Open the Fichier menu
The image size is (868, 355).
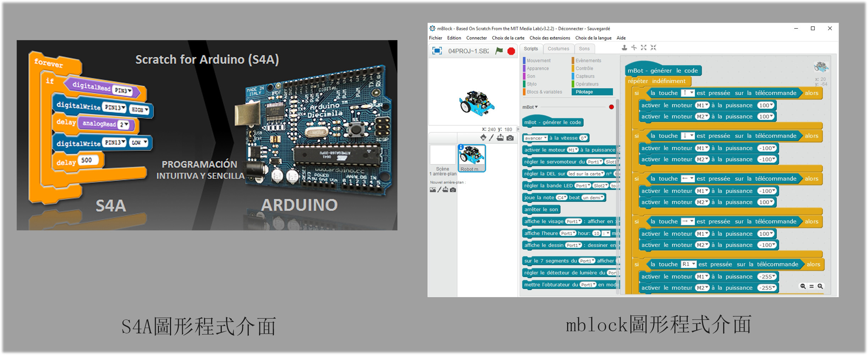coord(435,38)
